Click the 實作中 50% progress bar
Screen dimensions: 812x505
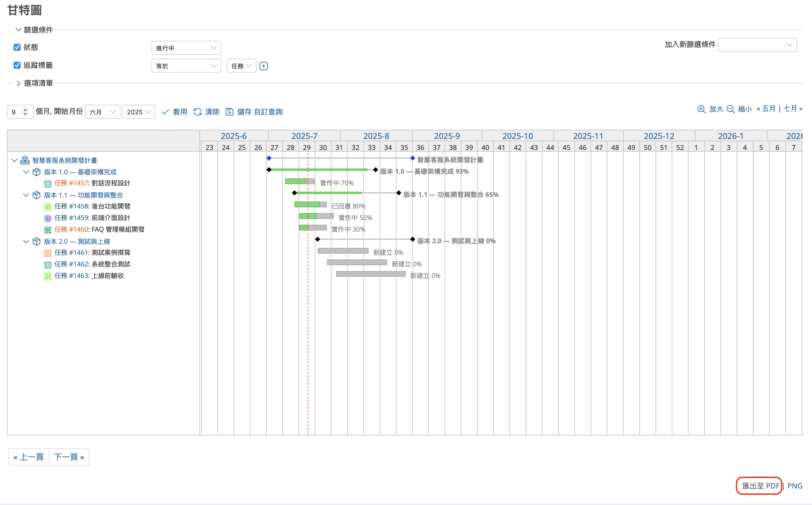pyautogui.click(x=316, y=216)
